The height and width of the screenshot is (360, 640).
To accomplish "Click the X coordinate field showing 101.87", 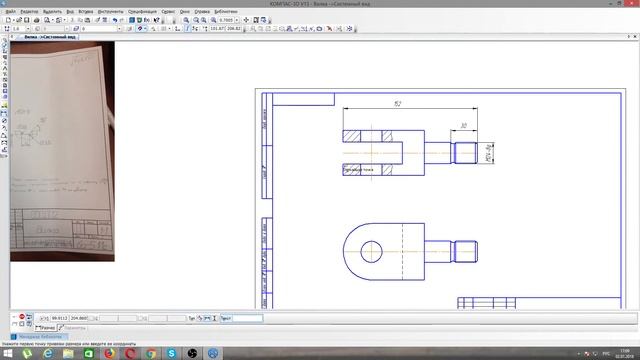I will pos(218,29).
